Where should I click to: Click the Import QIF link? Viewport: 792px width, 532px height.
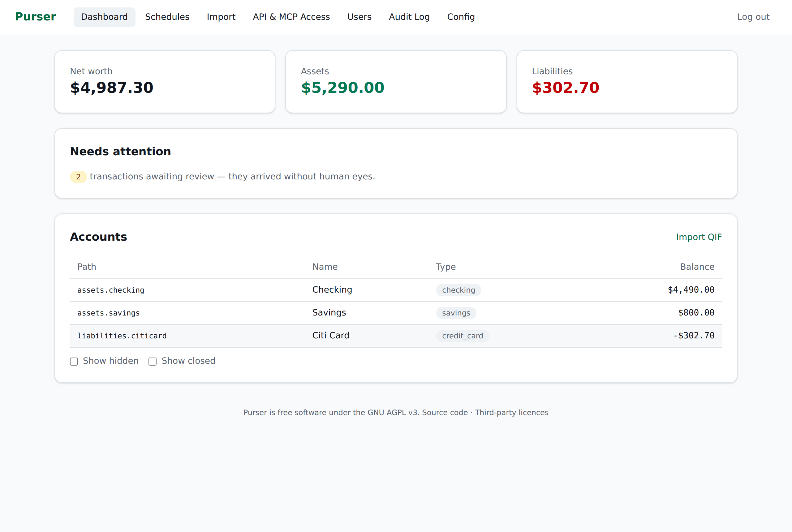pyautogui.click(x=699, y=237)
